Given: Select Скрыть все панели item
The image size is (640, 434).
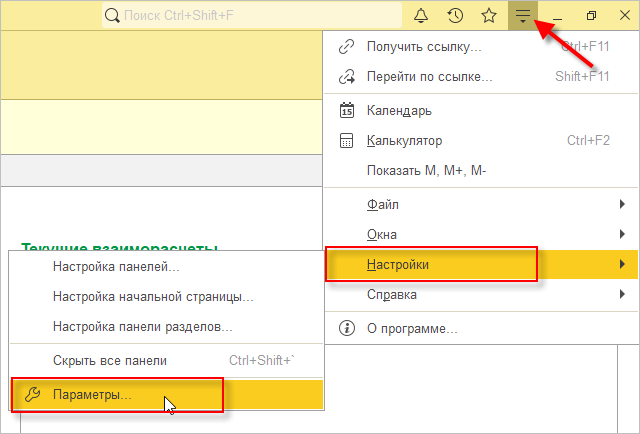Looking at the screenshot, I should (109, 360).
